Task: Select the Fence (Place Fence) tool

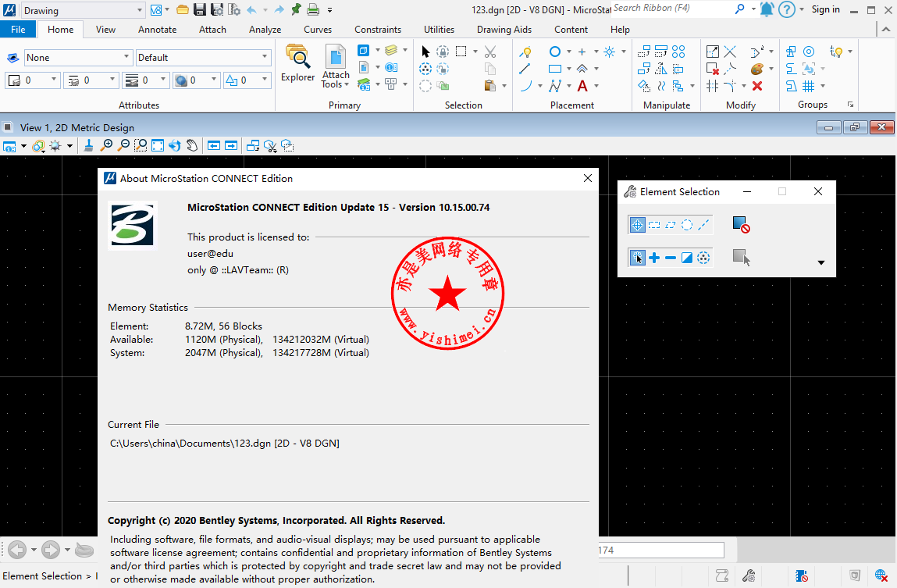Action: click(x=461, y=52)
